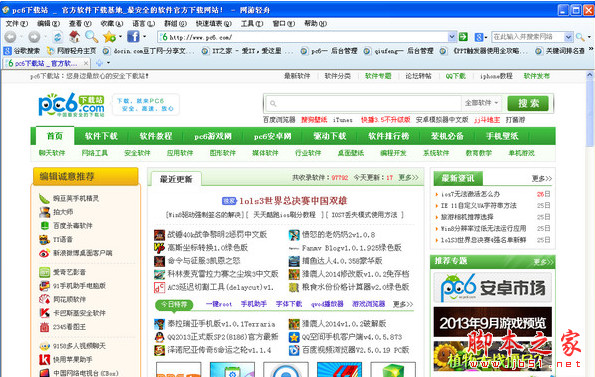
Task: Click inside the pc6 site search field
Action: pyautogui.click(x=363, y=103)
